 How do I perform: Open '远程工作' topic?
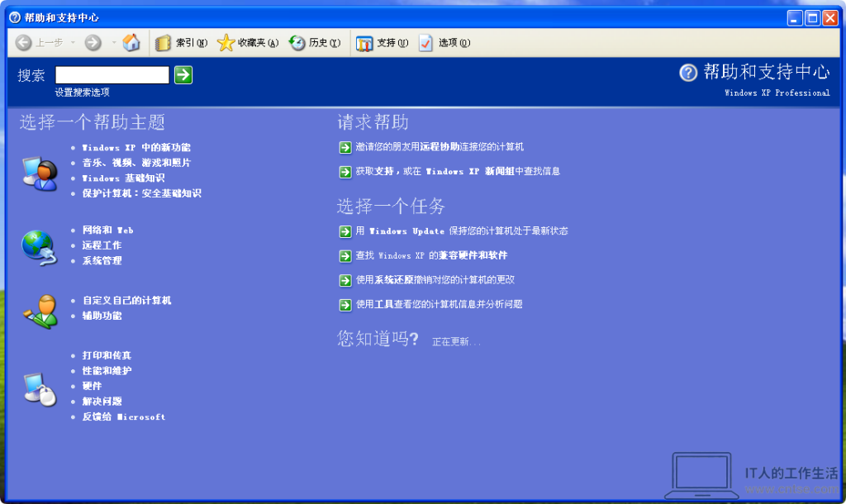click(x=102, y=245)
